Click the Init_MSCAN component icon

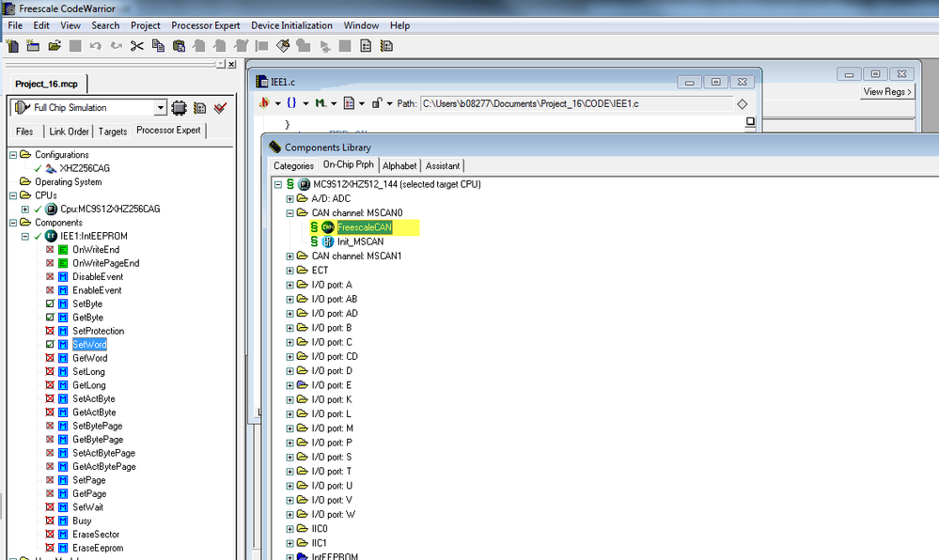tap(328, 241)
